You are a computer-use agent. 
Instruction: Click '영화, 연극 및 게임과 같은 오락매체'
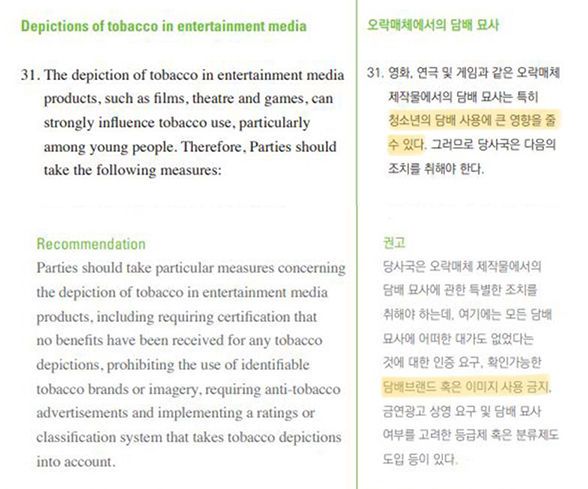(474, 72)
